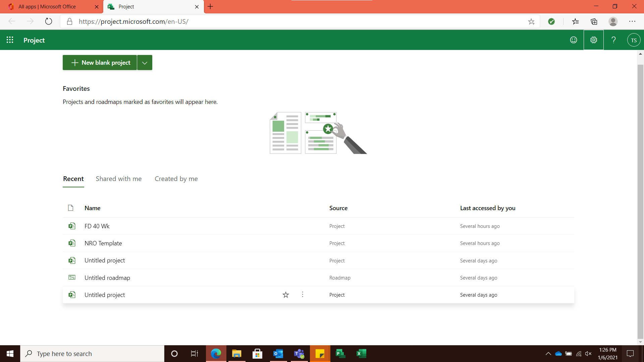Viewport: 644px width, 362px height.
Task: View site information lock icon
Action: tap(69, 21)
